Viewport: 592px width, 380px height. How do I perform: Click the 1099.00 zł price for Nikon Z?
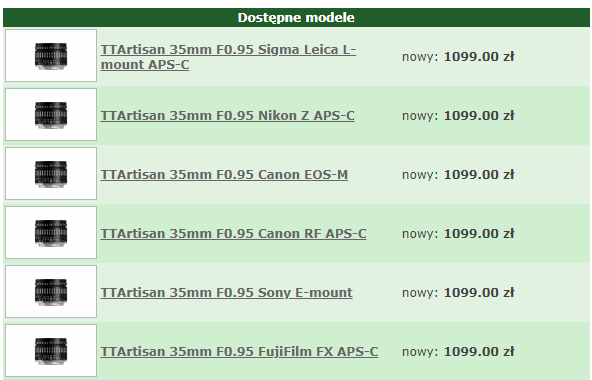(479, 116)
